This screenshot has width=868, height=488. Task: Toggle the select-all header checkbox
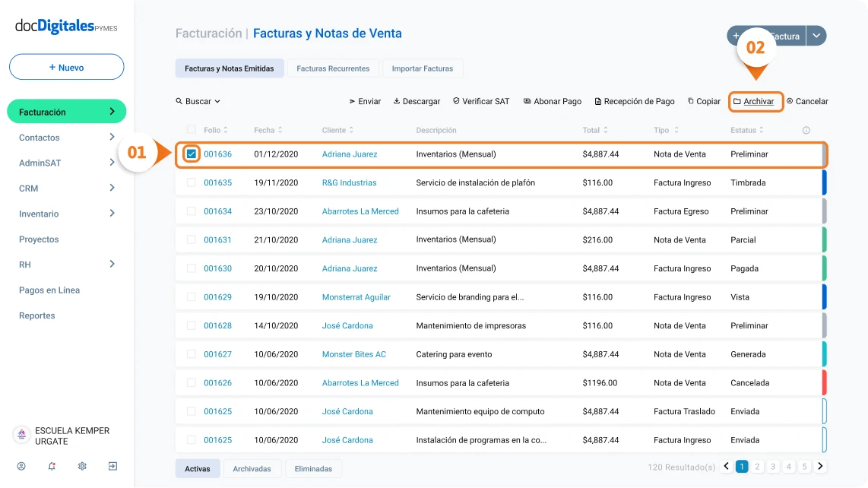coord(192,130)
